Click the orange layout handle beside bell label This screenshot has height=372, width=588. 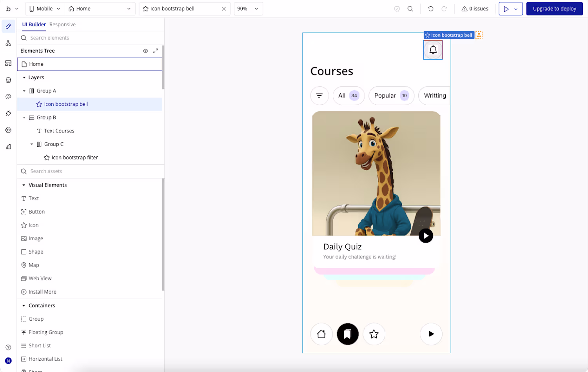(x=479, y=35)
